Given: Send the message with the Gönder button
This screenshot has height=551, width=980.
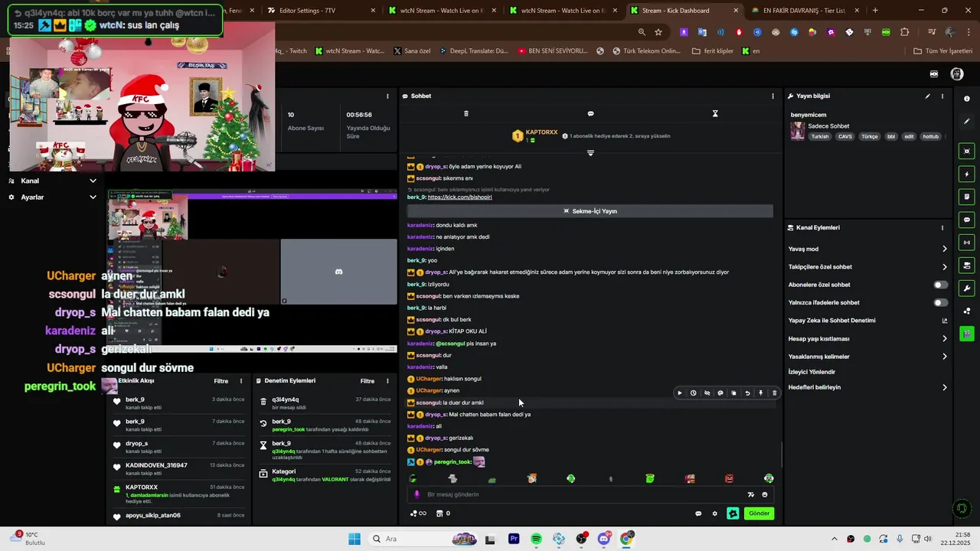Looking at the screenshot, I should pos(759,514).
